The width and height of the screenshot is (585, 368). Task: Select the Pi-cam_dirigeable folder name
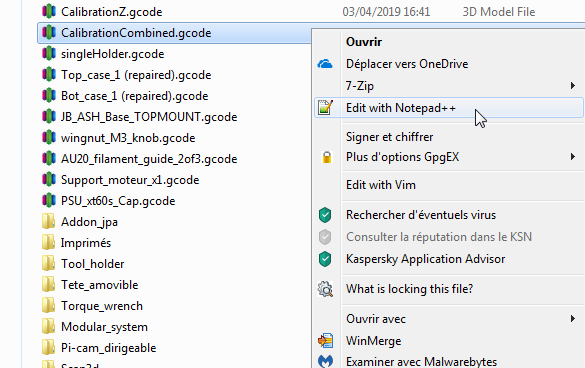pyautogui.click(x=108, y=348)
